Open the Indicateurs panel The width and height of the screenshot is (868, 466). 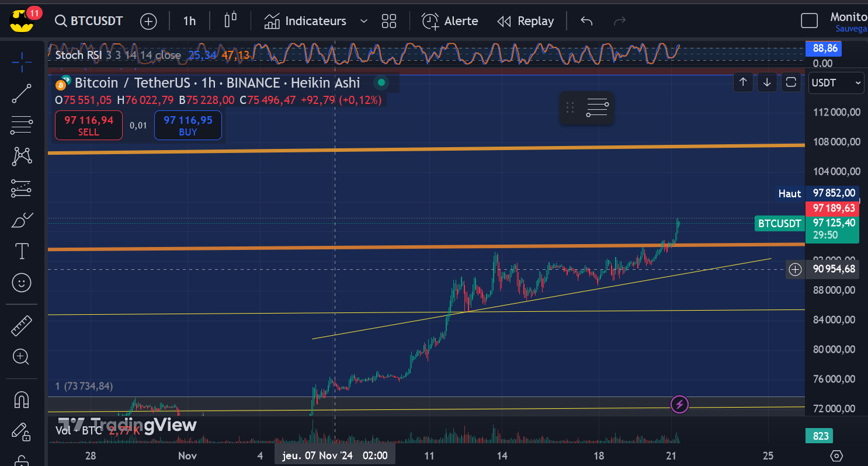(x=305, y=22)
